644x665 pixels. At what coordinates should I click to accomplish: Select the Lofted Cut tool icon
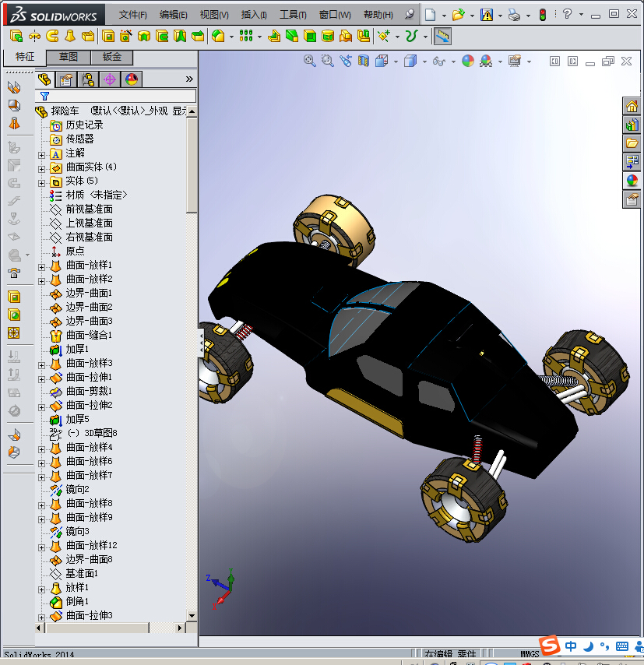click(x=180, y=37)
